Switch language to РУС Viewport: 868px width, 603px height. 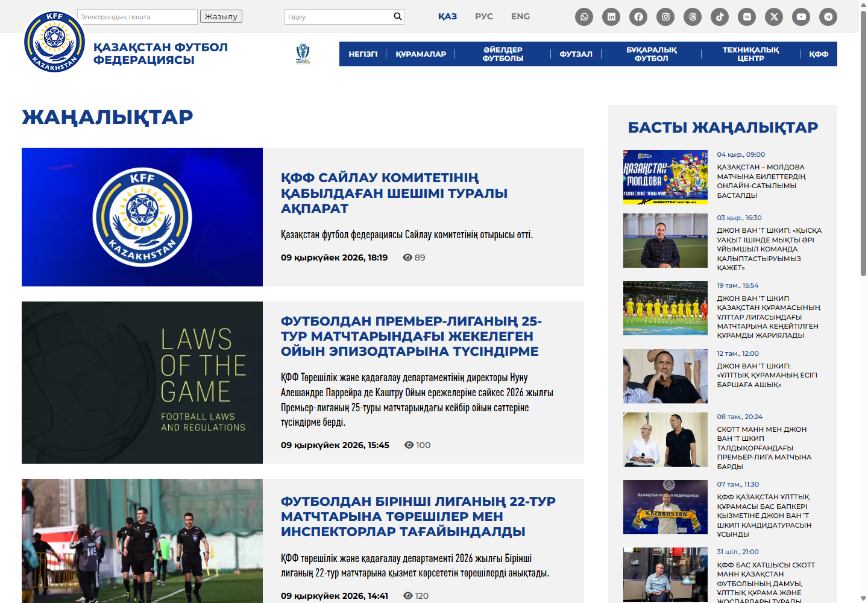coord(484,16)
